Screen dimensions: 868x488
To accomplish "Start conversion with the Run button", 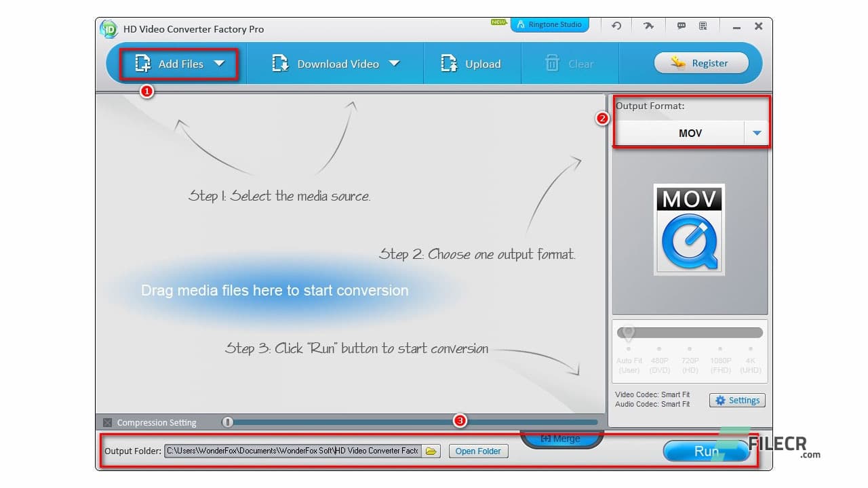I will pyautogui.click(x=706, y=451).
